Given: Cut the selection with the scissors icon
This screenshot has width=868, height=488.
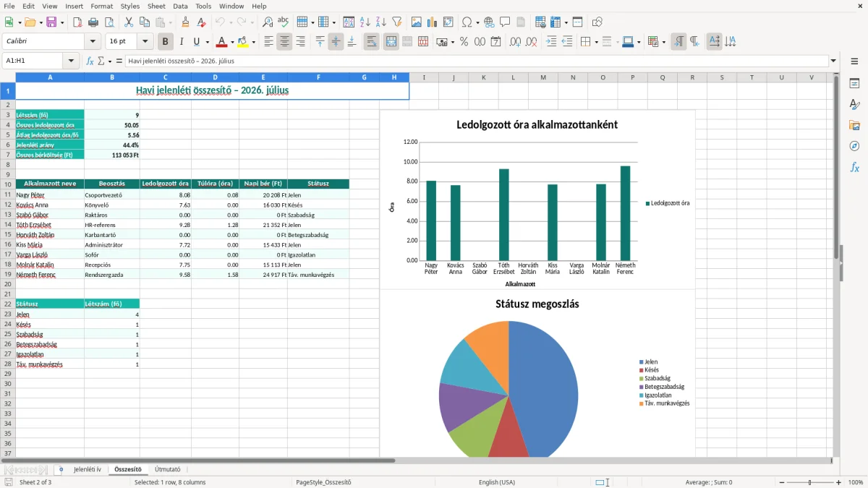Looking at the screenshot, I should point(128,22).
